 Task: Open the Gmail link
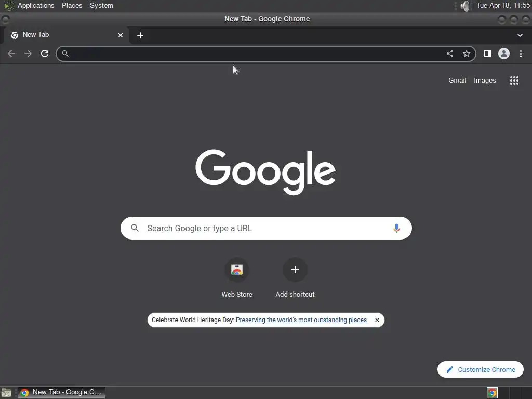click(457, 81)
